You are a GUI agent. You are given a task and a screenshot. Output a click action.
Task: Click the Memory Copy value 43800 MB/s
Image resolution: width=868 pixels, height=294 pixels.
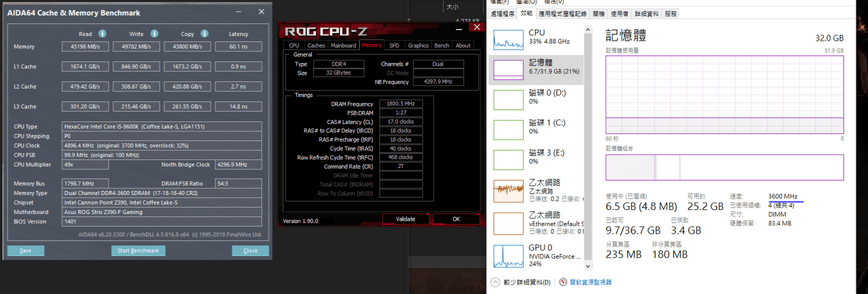pos(188,47)
